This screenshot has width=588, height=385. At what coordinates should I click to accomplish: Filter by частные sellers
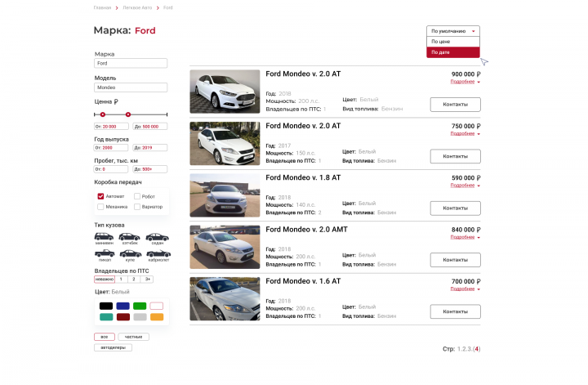(x=133, y=337)
